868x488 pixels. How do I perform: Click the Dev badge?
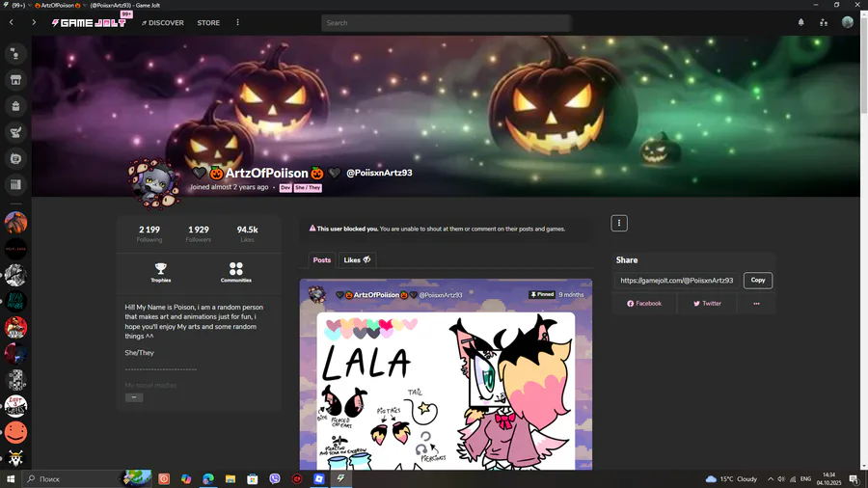285,187
